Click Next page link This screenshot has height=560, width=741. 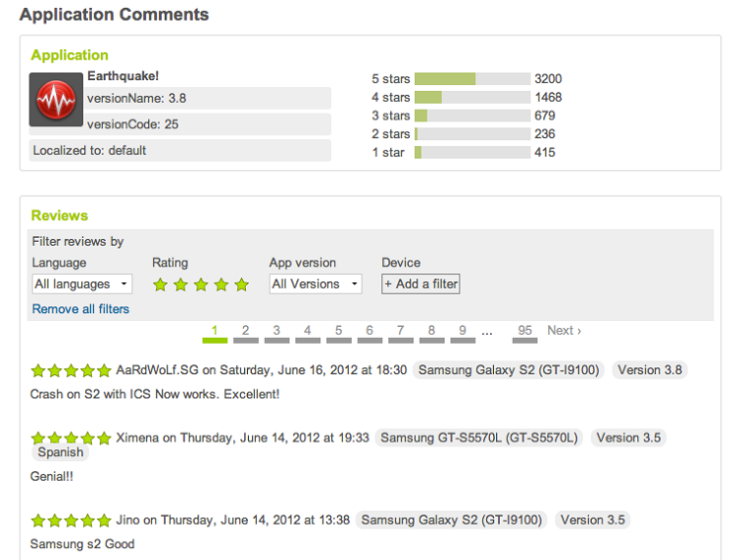pos(564,331)
